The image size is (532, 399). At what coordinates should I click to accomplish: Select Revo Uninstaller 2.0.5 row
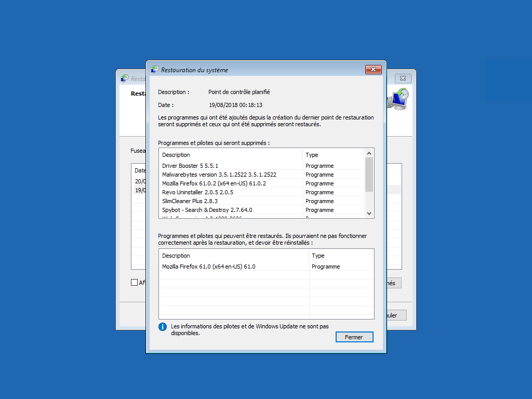(262, 192)
